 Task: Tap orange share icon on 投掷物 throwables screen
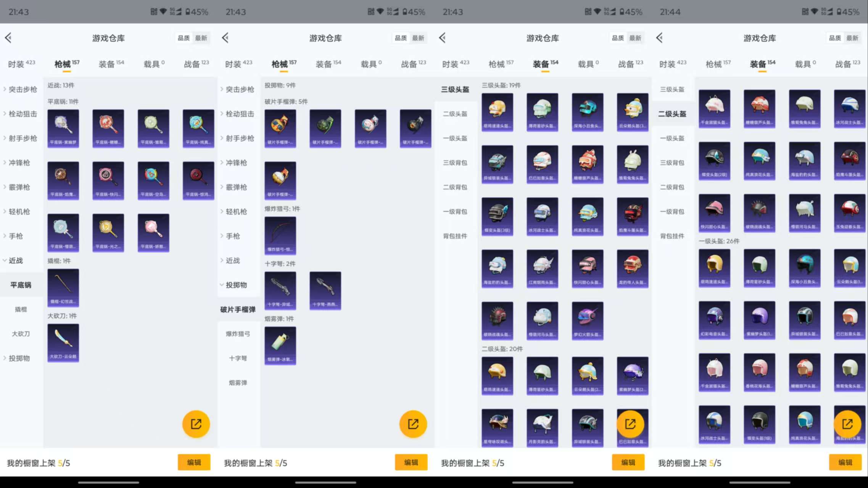coord(413,424)
